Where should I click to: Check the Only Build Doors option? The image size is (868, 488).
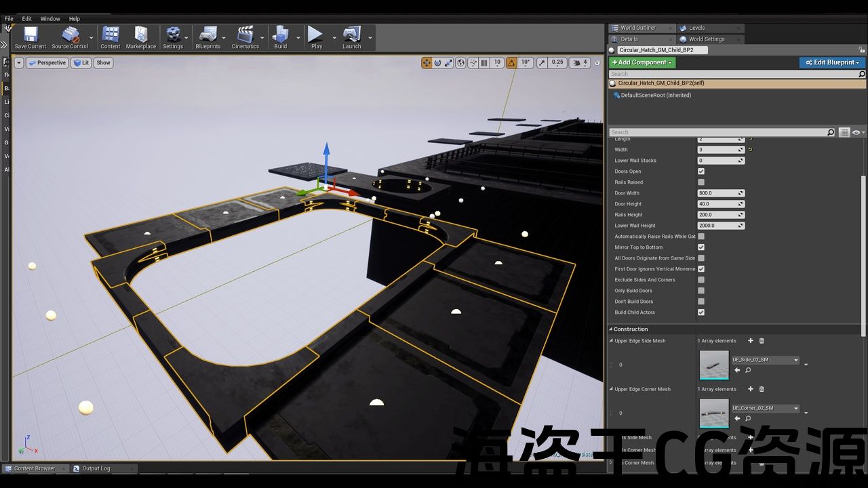pyautogui.click(x=701, y=291)
